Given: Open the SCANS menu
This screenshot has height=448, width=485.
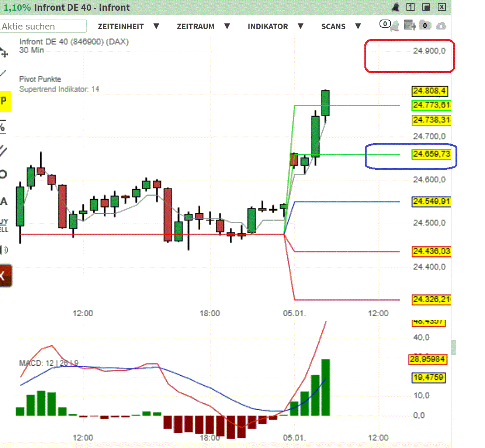Looking at the screenshot, I should (333, 26).
